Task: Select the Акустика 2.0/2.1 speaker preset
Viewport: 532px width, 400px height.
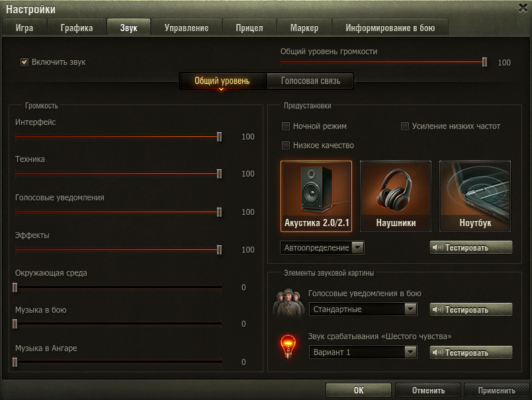Action: pos(316,196)
